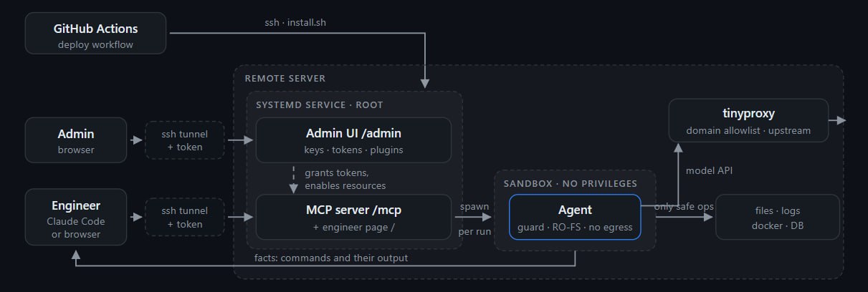Viewport: 868px width, 292px height.
Task: Click 'keys · tokens · plugins' subtitle
Action: [353, 150]
